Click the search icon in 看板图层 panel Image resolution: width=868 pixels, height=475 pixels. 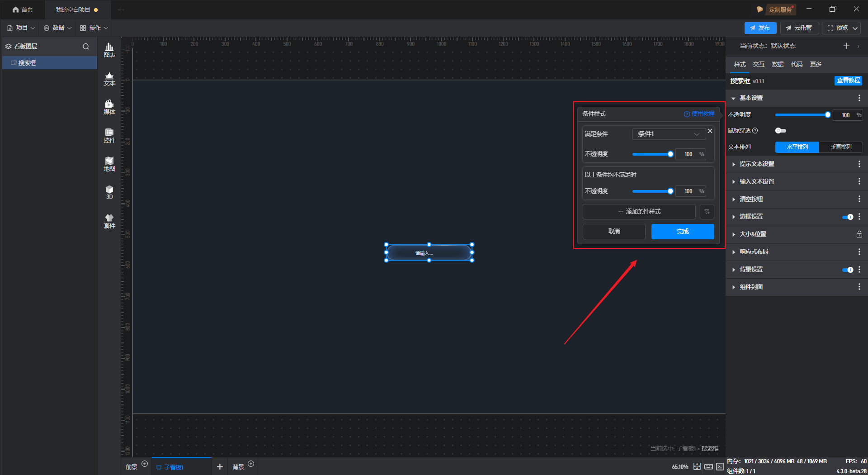pyautogui.click(x=86, y=47)
